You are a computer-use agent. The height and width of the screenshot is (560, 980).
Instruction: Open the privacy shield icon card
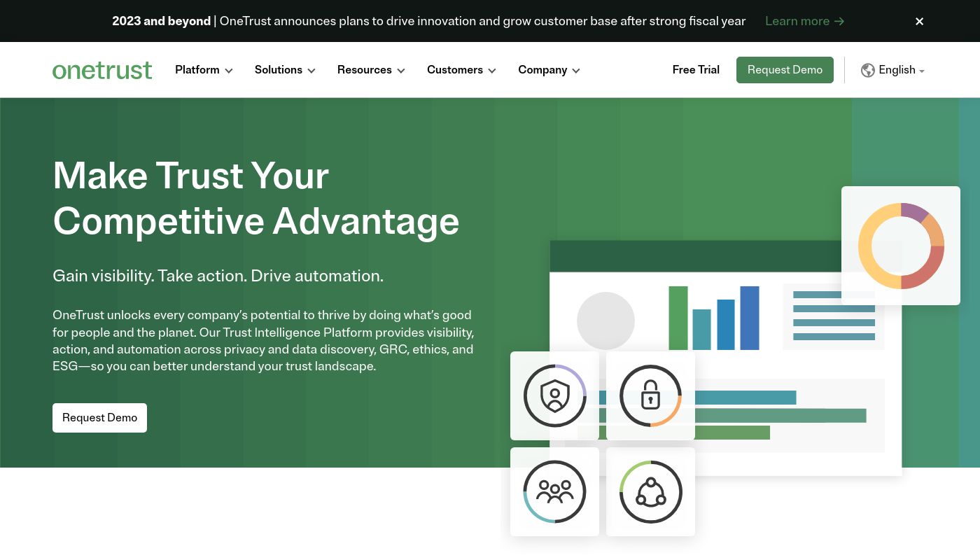(x=554, y=395)
